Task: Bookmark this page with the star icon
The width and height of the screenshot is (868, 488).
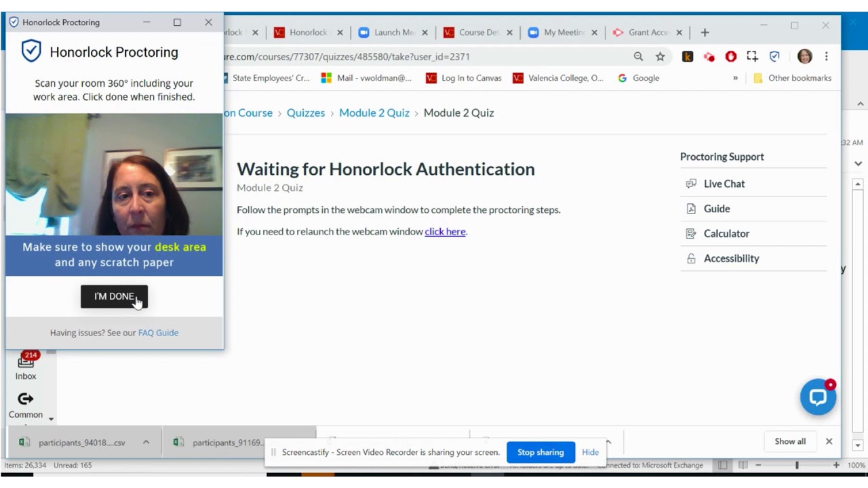Action: pyautogui.click(x=660, y=57)
